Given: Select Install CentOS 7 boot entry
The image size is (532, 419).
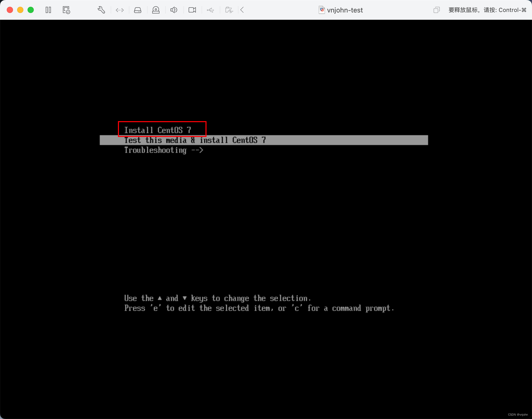Looking at the screenshot, I should 158,130.
